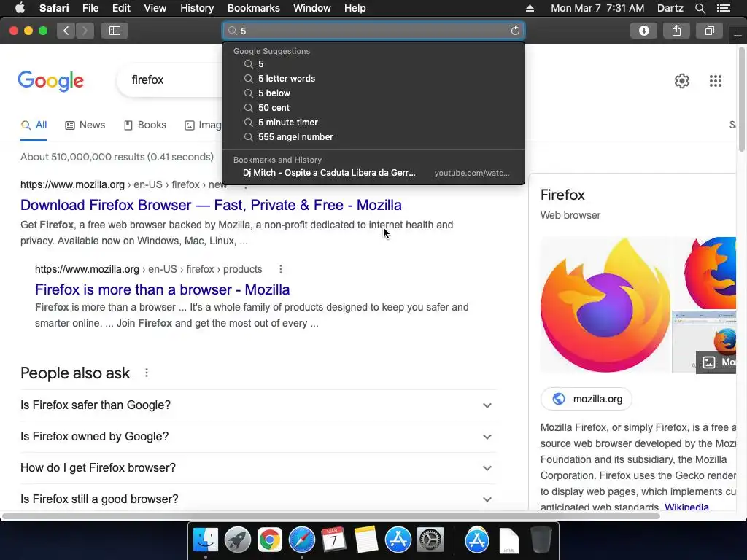747x560 pixels.
Task: Expand "Is Firefox safer than Google?"
Action: (x=258, y=405)
